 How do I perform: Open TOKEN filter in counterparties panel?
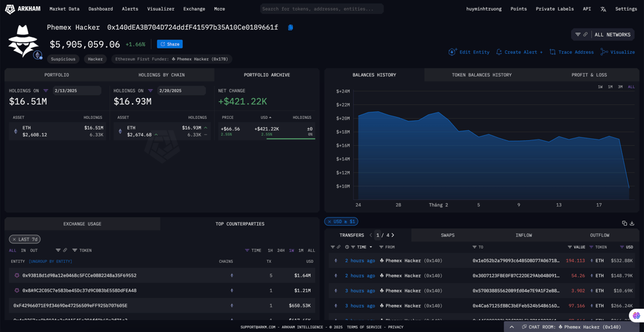click(x=74, y=250)
